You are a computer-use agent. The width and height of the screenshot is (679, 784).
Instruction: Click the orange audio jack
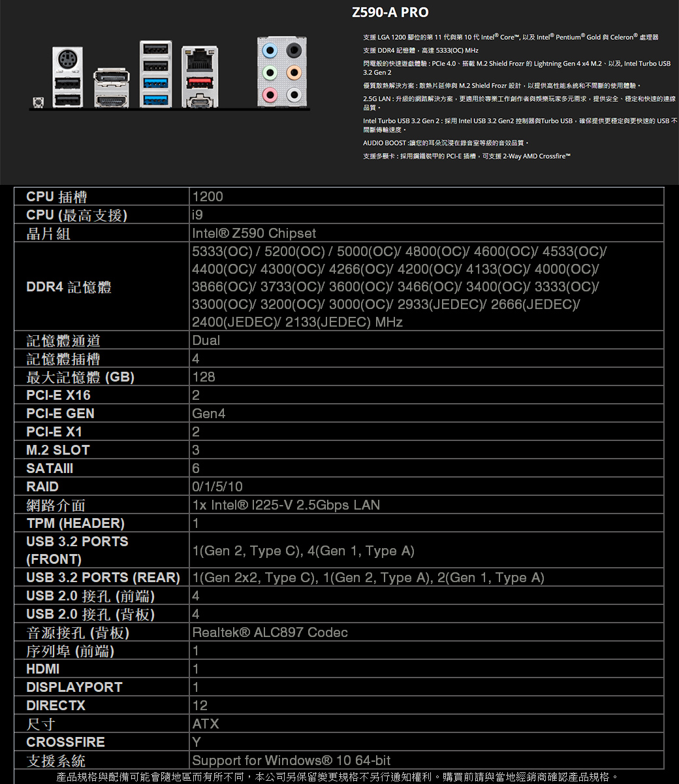coord(294,73)
